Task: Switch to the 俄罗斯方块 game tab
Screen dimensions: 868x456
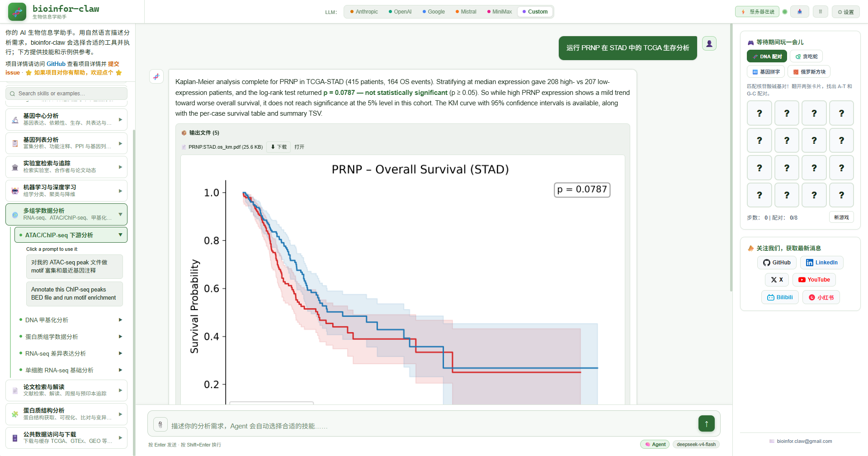Action: point(809,72)
